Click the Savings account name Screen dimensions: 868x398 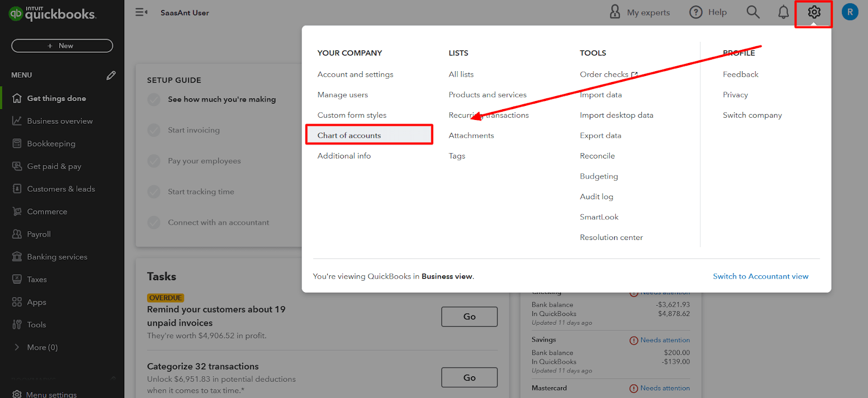544,340
